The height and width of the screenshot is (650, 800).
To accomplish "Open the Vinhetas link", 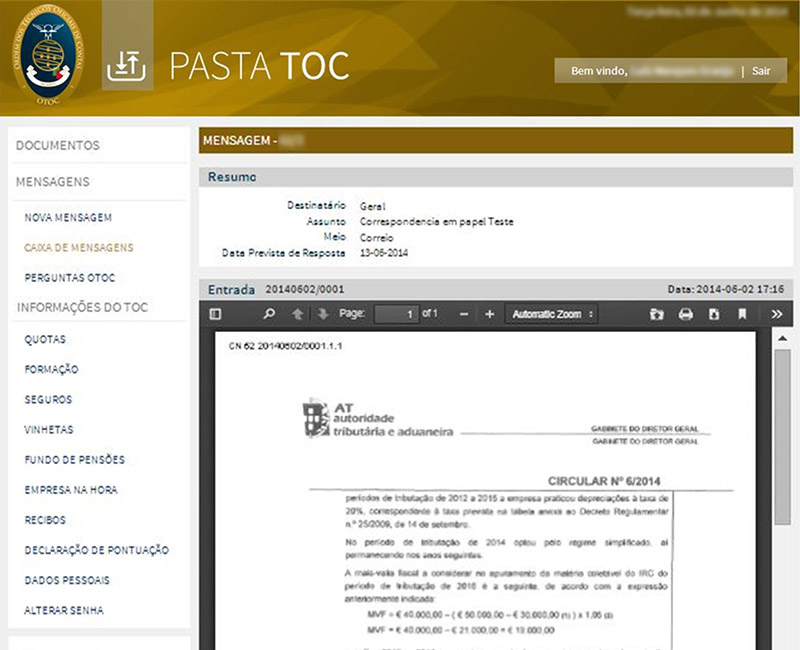I will click(x=48, y=430).
